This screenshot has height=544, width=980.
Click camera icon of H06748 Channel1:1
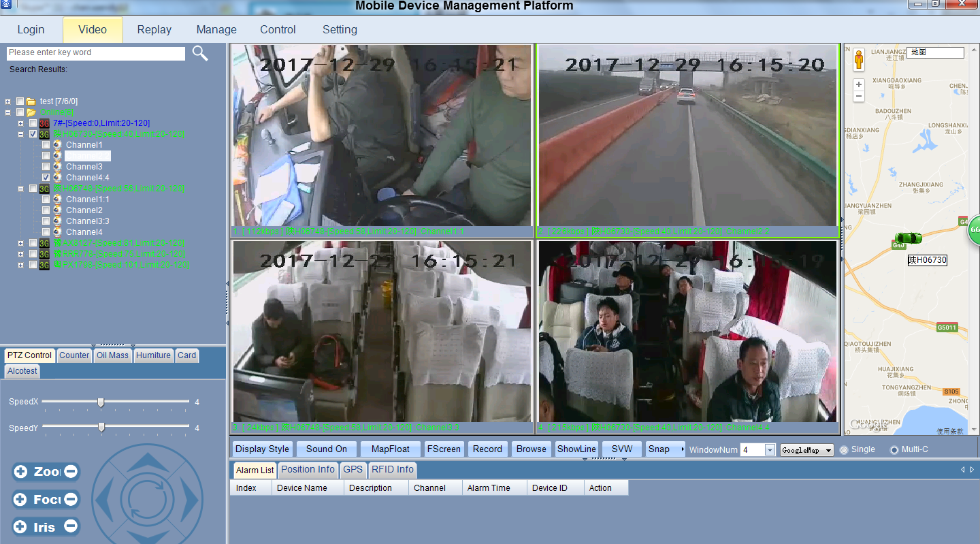pos(58,199)
